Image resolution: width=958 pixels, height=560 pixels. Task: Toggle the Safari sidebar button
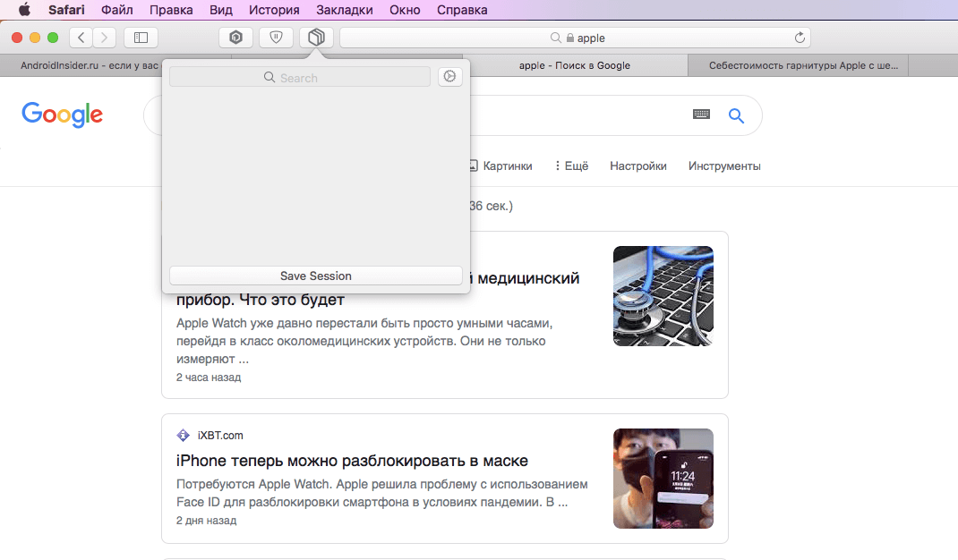pos(141,38)
